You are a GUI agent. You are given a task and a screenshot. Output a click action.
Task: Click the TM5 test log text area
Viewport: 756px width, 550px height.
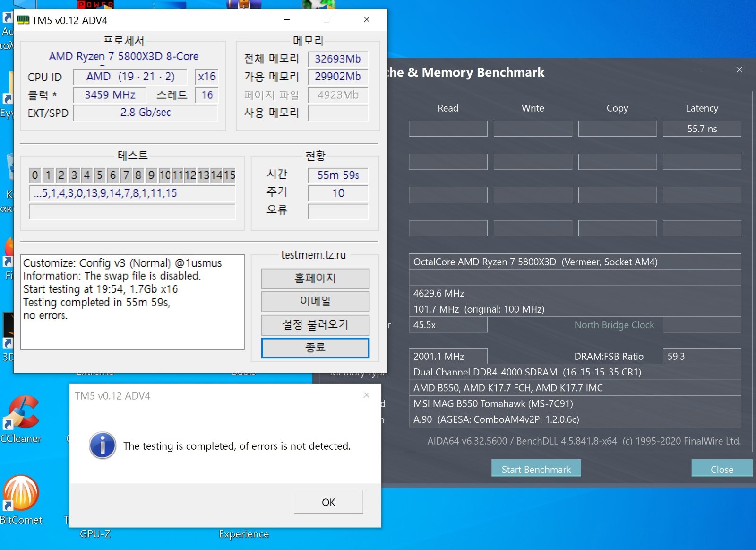pos(132,302)
